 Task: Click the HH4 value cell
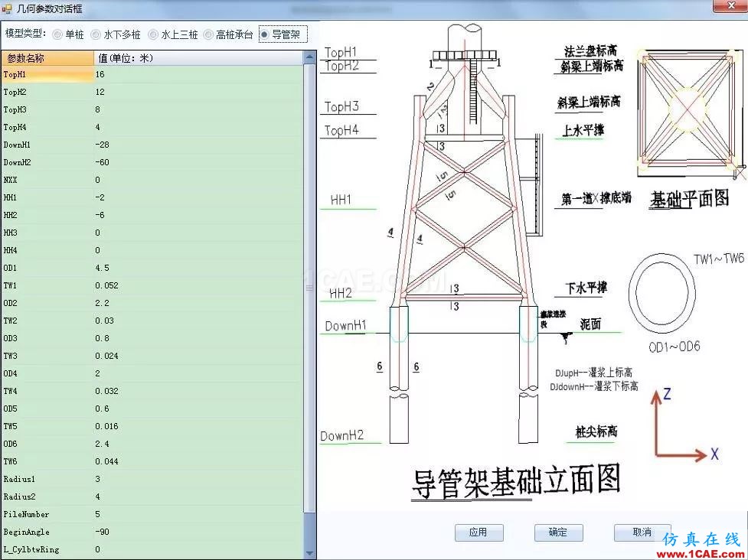[x=198, y=250]
